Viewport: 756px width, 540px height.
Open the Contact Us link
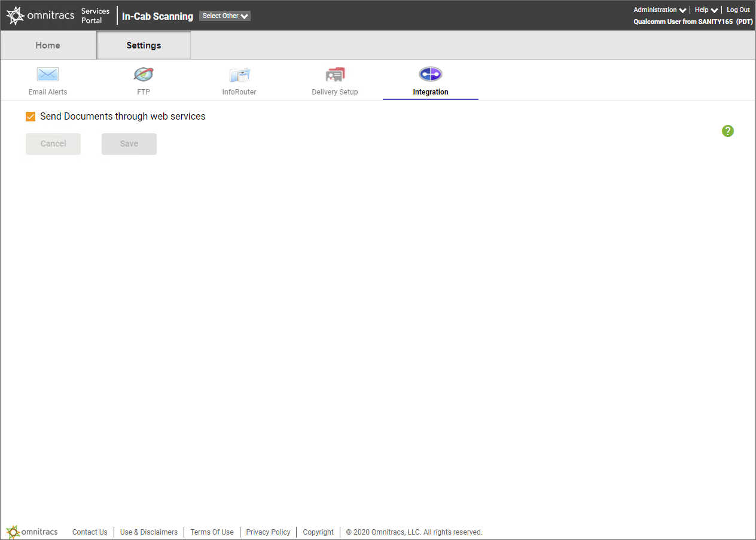point(90,532)
